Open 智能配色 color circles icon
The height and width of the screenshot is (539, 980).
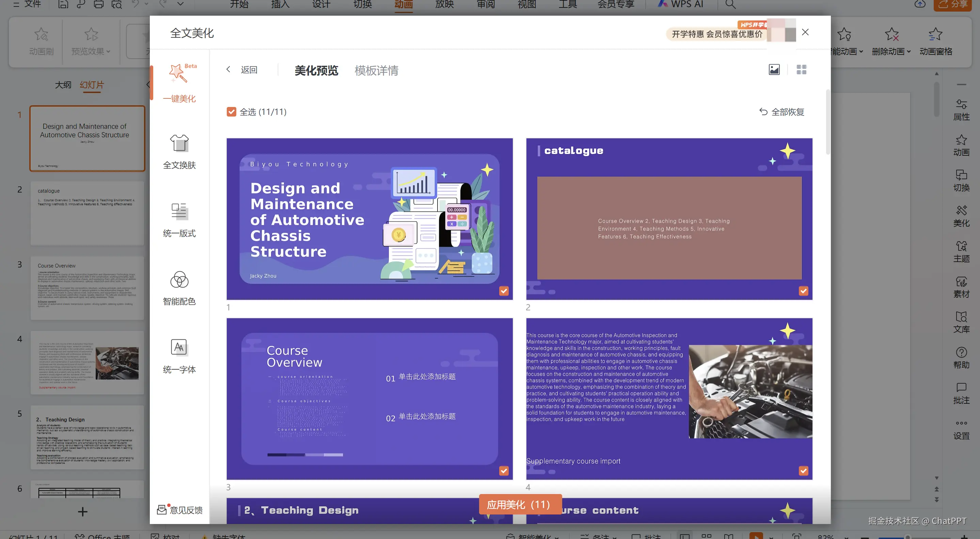click(179, 280)
